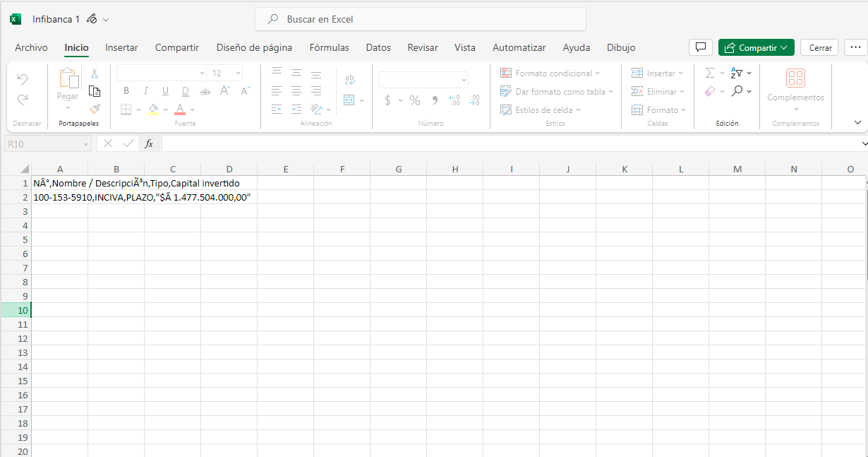Click the find magnifier icon in Edición

point(737,91)
